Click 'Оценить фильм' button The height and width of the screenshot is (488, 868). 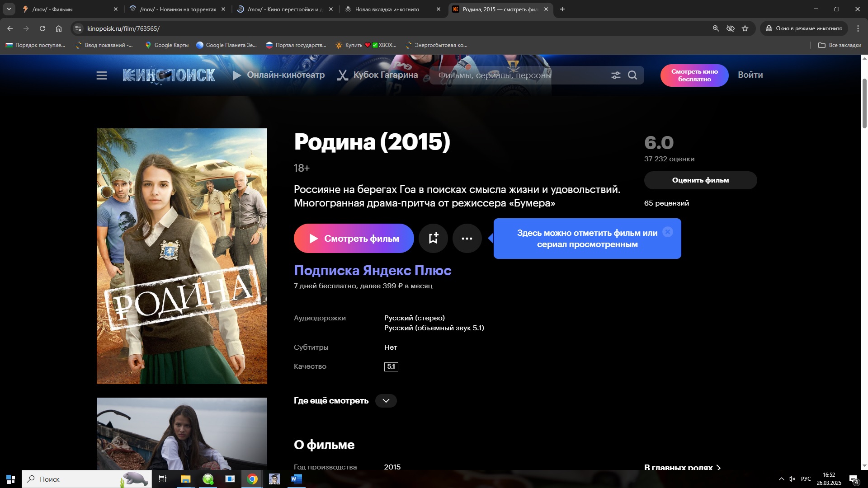click(700, 180)
